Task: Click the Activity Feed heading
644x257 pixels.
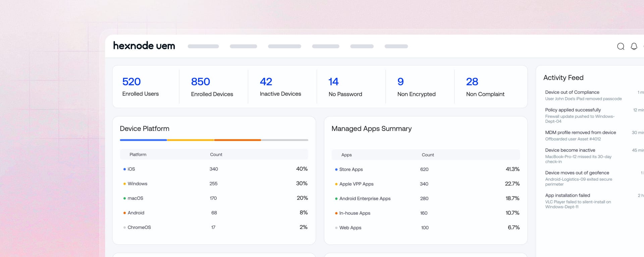Action: click(563, 78)
